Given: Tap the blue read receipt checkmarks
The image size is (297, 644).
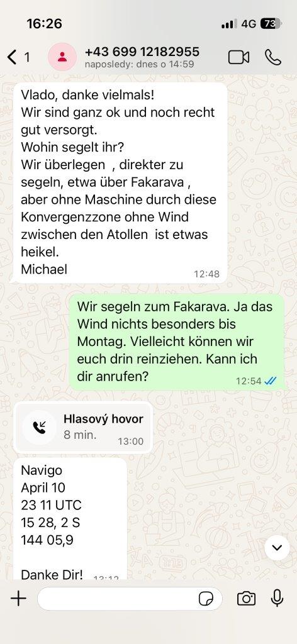Looking at the screenshot, I should (x=271, y=380).
